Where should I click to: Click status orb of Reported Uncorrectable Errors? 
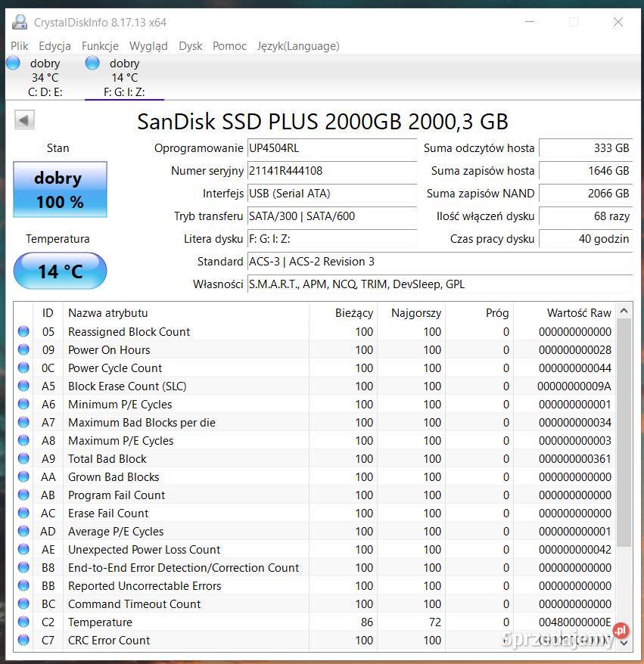point(23,585)
